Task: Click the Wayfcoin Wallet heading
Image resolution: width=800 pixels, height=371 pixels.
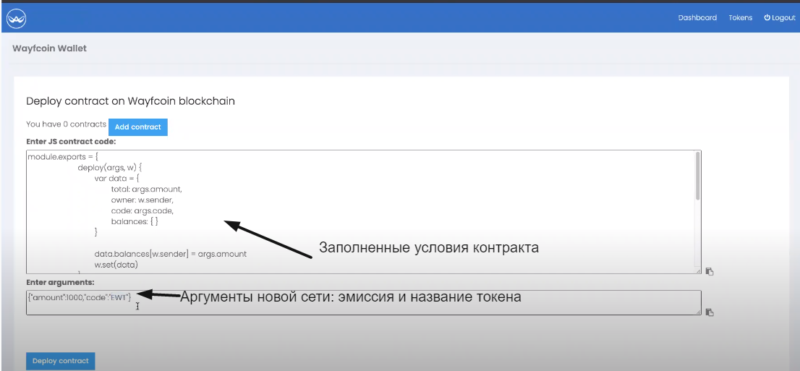Action: pos(49,48)
